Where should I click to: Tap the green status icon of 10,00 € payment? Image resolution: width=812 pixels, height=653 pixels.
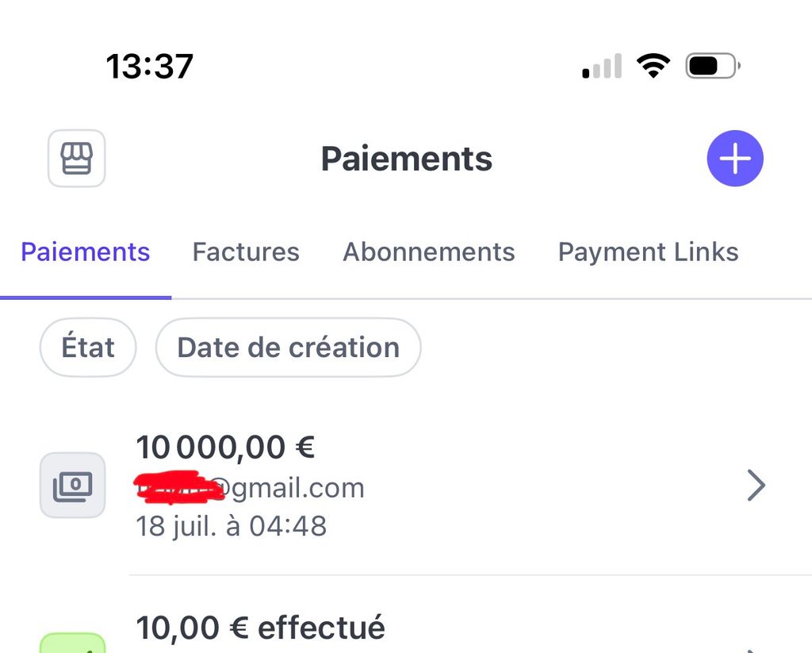click(x=73, y=644)
